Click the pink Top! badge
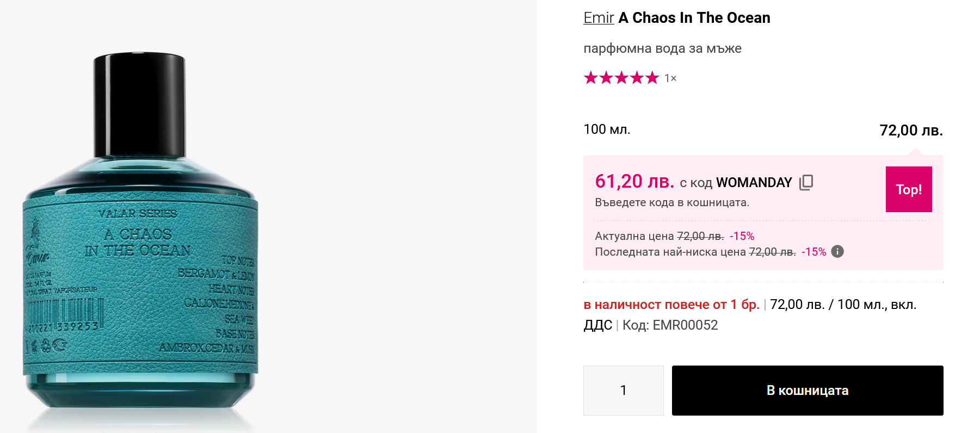Screen dimensions: 980x433 (x=908, y=189)
